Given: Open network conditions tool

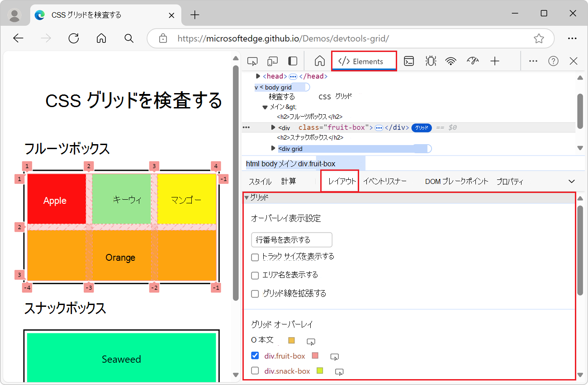Looking at the screenshot, I should (x=451, y=60).
